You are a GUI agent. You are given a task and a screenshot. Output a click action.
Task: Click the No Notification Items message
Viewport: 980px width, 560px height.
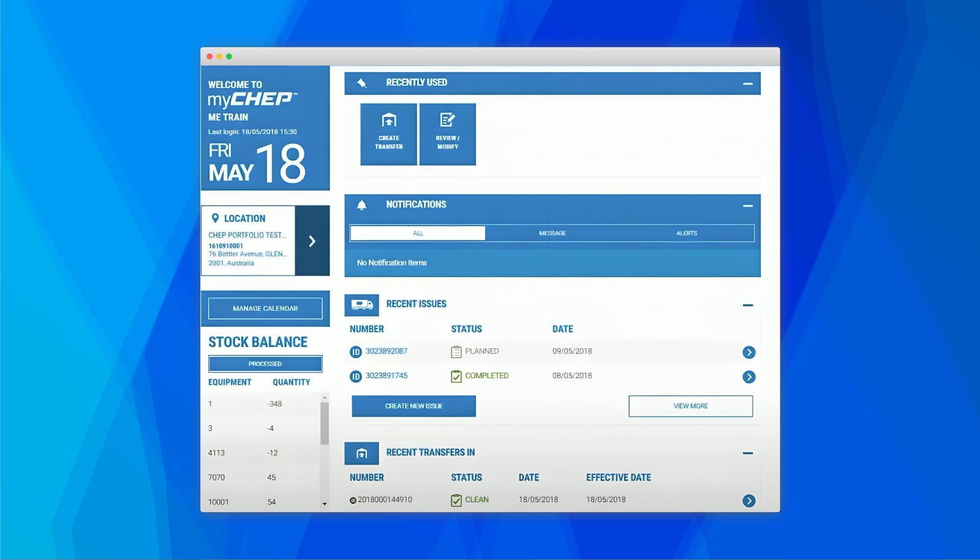(x=392, y=263)
